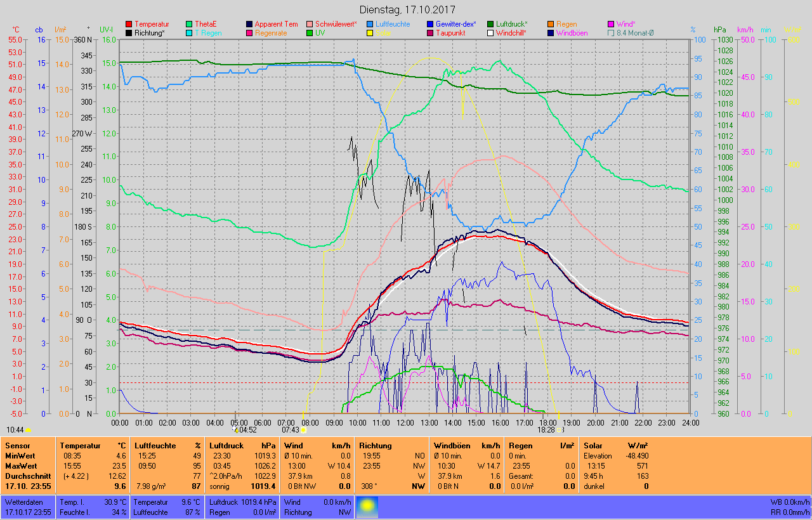
Task: Click the yellow marker next to 10:44
Action: [29, 429]
